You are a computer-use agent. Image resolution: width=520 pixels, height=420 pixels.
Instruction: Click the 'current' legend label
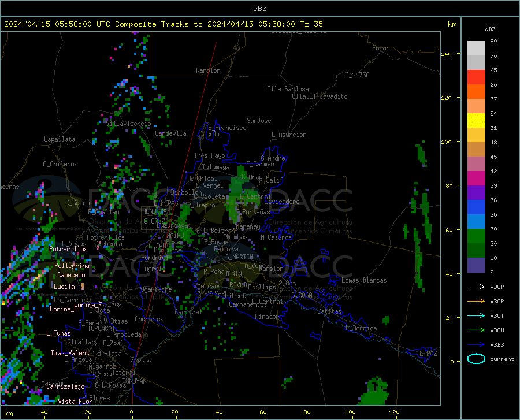click(502, 359)
